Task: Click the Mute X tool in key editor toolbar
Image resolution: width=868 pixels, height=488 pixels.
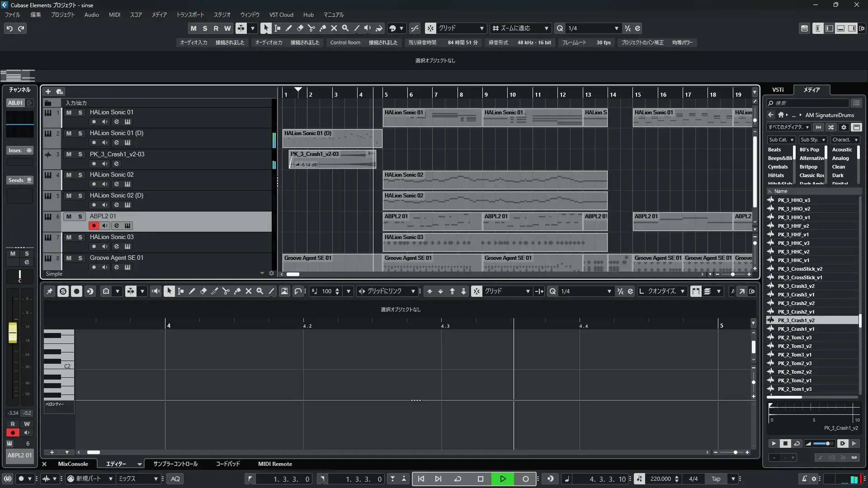Action: [x=248, y=291]
